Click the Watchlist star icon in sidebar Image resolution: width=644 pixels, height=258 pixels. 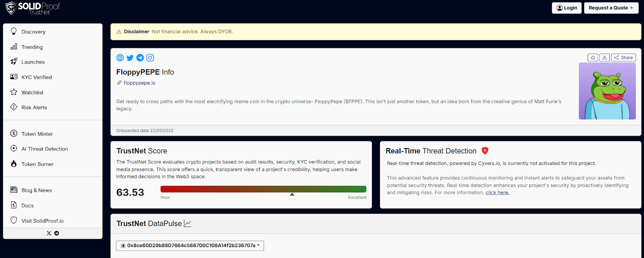tap(14, 92)
